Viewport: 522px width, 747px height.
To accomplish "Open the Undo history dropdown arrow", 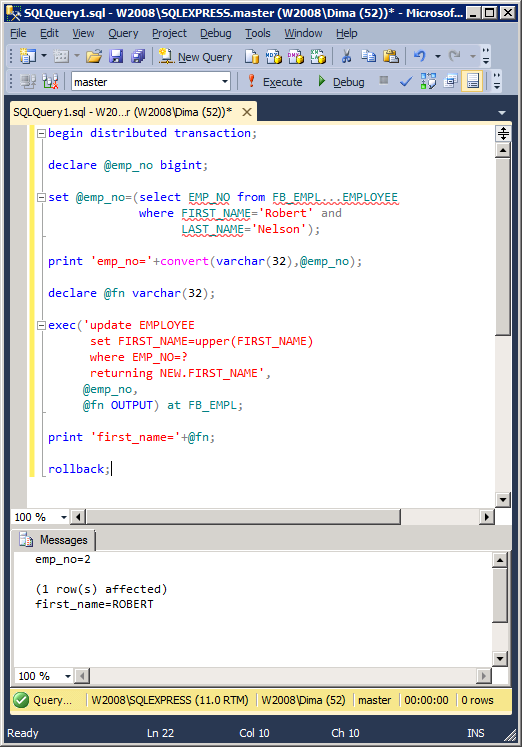I will (438, 57).
